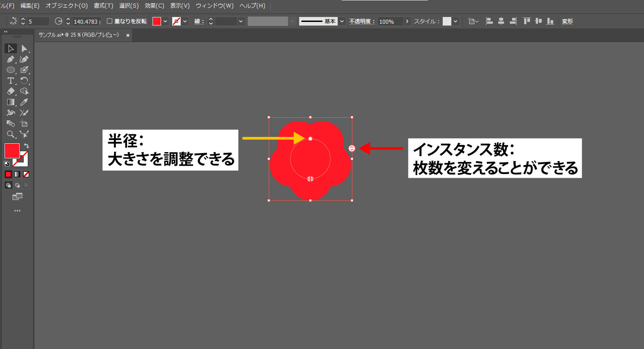Set fill to none in toolbar
Viewport: 644px width, 349px height.
[x=26, y=174]
